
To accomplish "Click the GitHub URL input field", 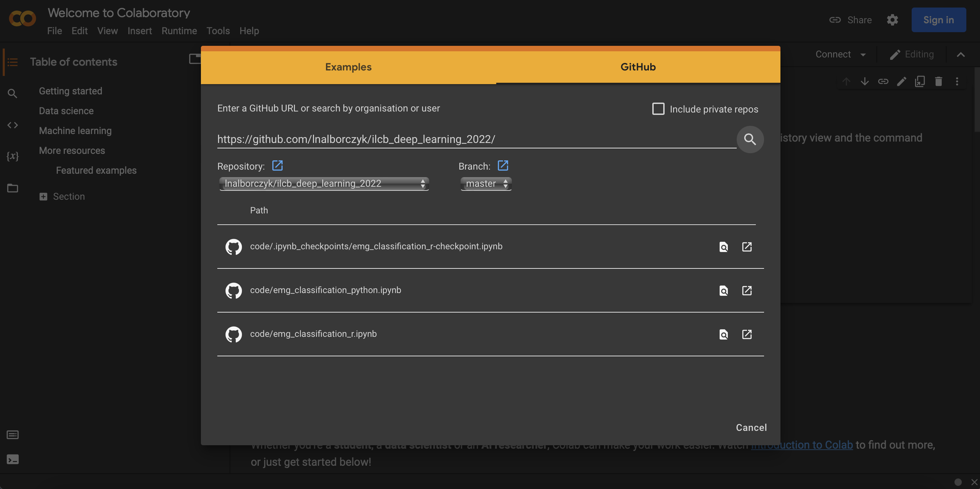I will pos(477,140).
